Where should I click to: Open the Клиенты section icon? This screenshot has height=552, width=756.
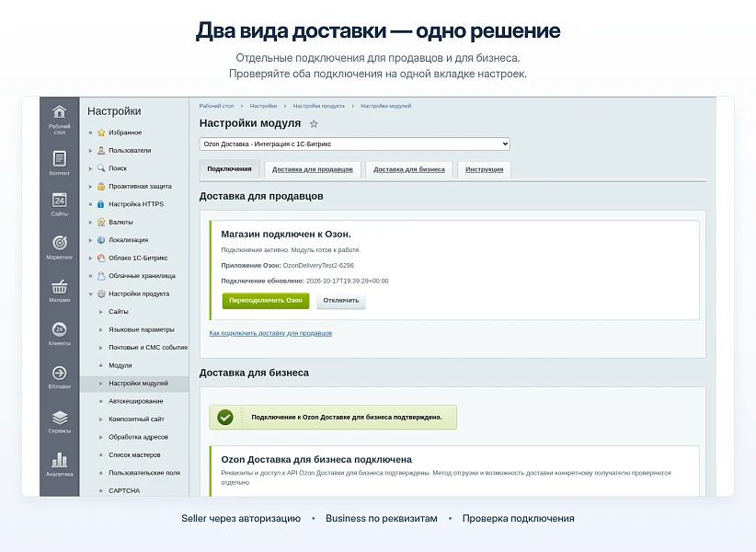click(x=59, y=329)
